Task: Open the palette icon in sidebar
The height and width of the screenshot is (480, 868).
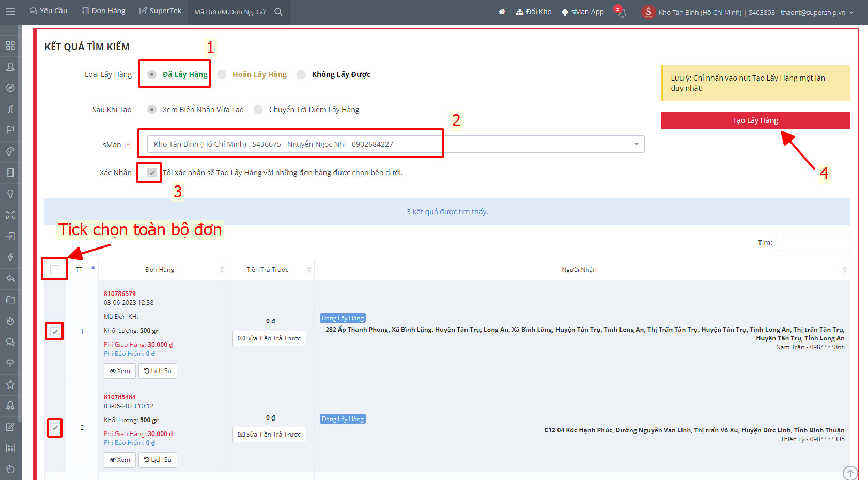Action: pyautogui.click(x=10, y=151)
